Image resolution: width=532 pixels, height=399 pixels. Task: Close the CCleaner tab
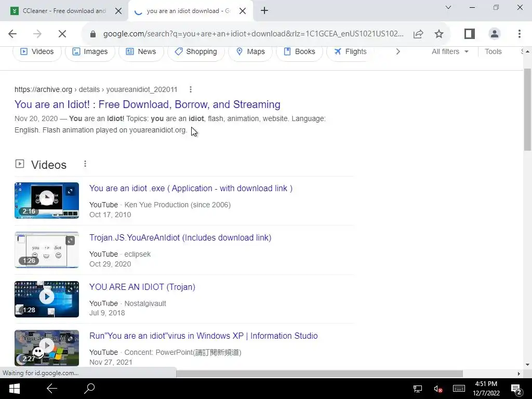118,11
